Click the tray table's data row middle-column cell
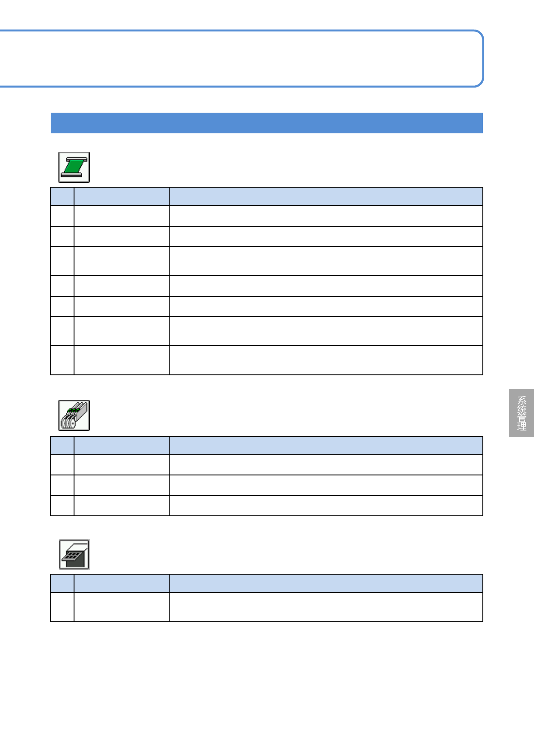The height and width of the screenshot is (756, 534). point(121,607)
